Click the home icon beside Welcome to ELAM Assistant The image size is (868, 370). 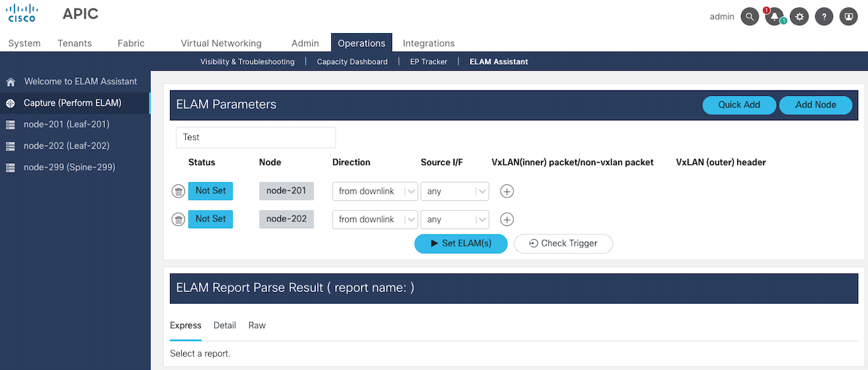click(11, 82)
